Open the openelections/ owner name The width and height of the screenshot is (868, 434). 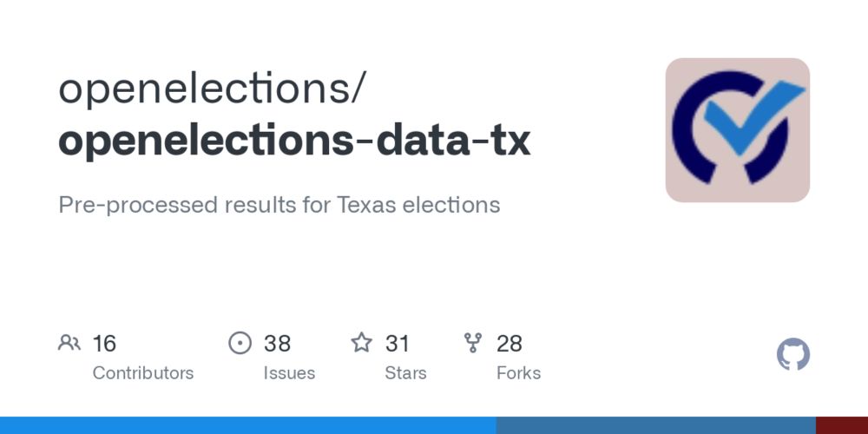click(x=212, y=89)
